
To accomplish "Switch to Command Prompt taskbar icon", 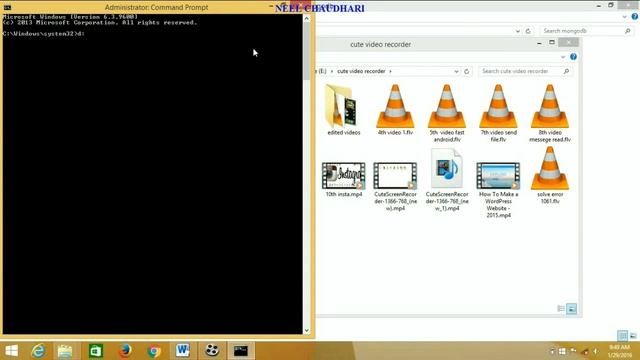I will [x=241, y=351].
